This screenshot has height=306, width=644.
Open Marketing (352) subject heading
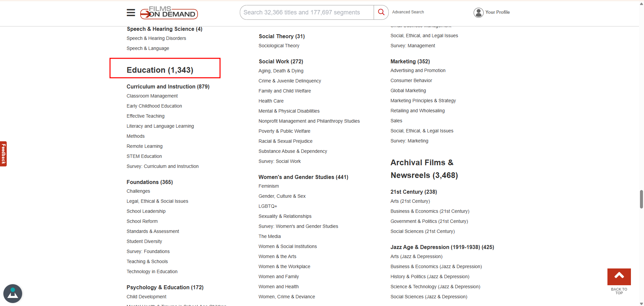pyautogui.click(x=410, y=61)
